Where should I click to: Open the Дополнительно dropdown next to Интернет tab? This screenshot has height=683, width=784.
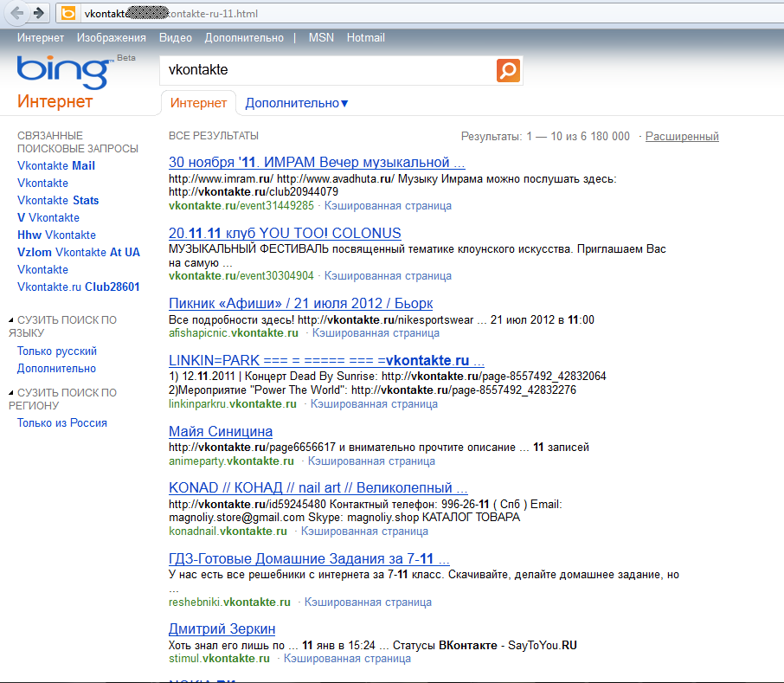click(x=296, y=103)
